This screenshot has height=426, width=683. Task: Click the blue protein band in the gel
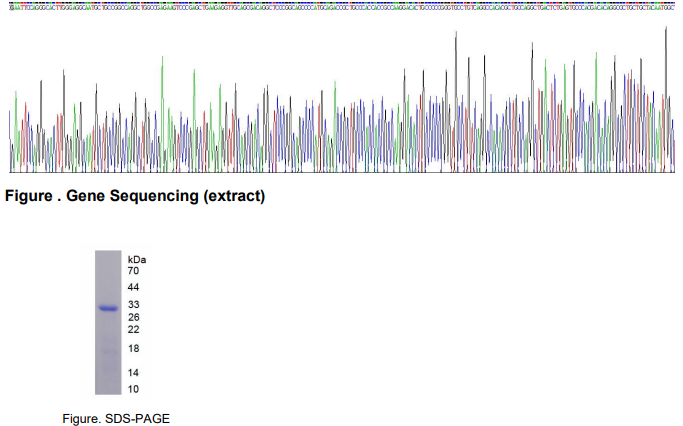click(x=108, y=308)
